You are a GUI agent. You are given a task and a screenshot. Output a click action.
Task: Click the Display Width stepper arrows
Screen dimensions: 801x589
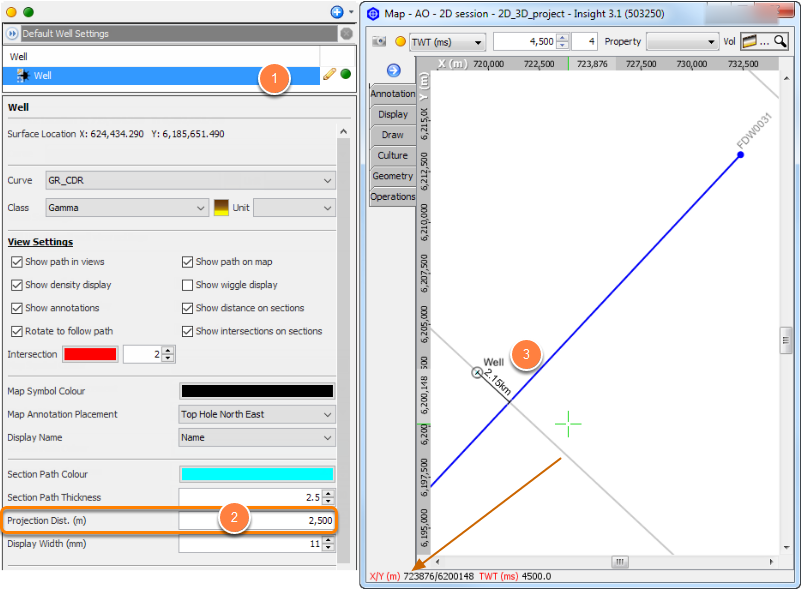point(328,544)
